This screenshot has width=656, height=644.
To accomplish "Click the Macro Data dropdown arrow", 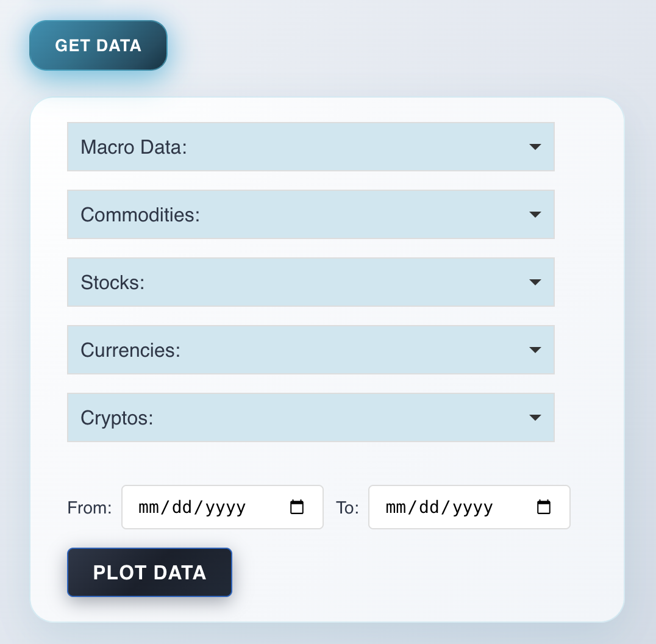I will pyautogui.click(x=535, y=147).
